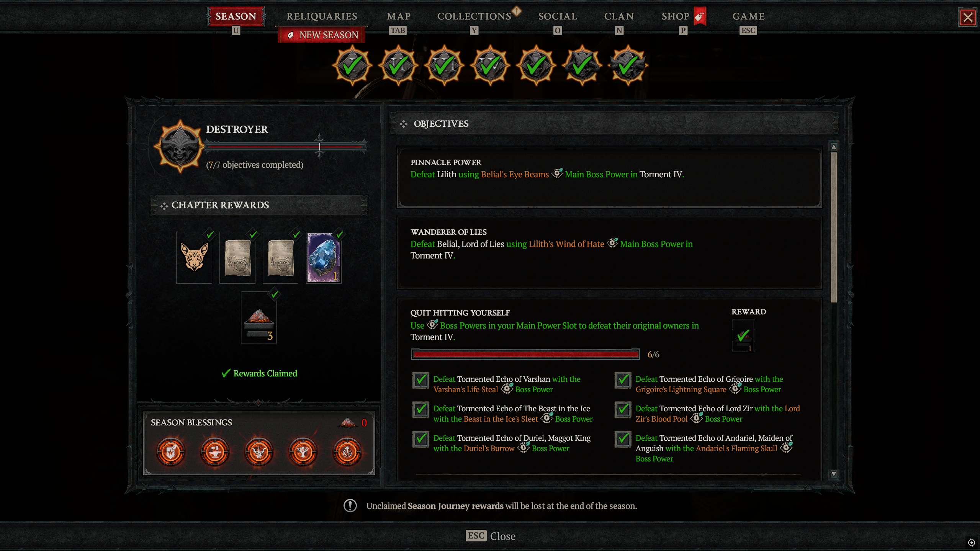
Task: Click the Destroyer skull chapter emblem
Action: [179, 146]
